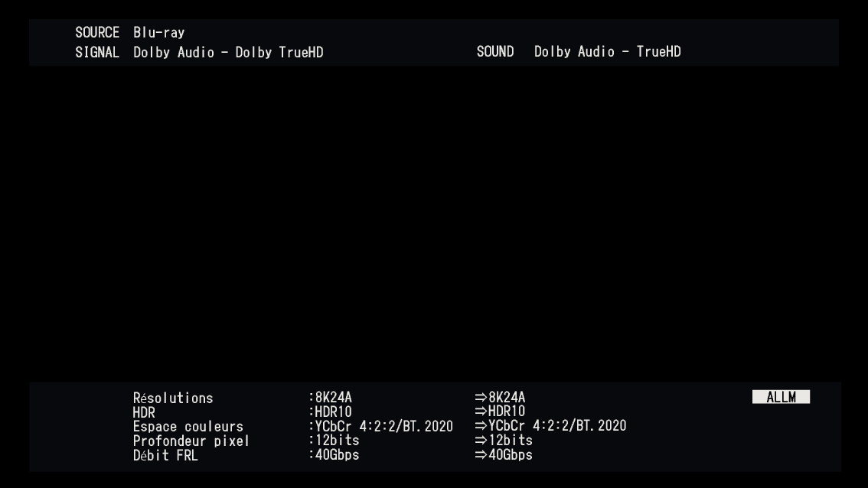This screenshot has width=868, height=488.
Task: Click the ALLM status indicator badge
Action: (781, 396)
